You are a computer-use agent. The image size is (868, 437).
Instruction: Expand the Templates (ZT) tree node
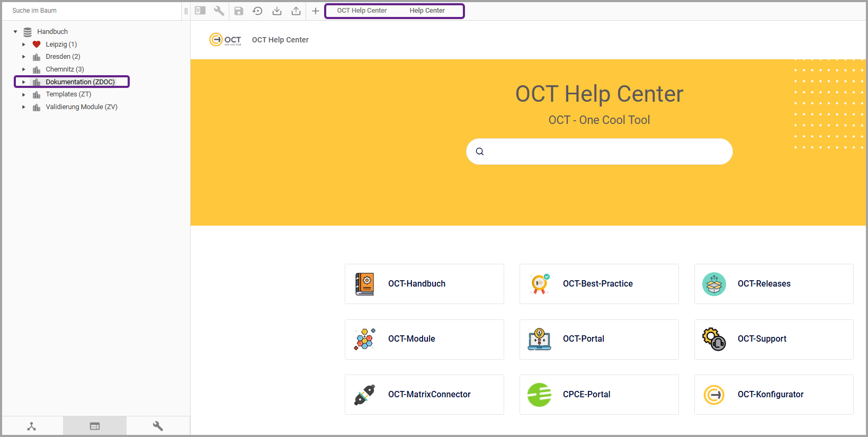(24, 94)
